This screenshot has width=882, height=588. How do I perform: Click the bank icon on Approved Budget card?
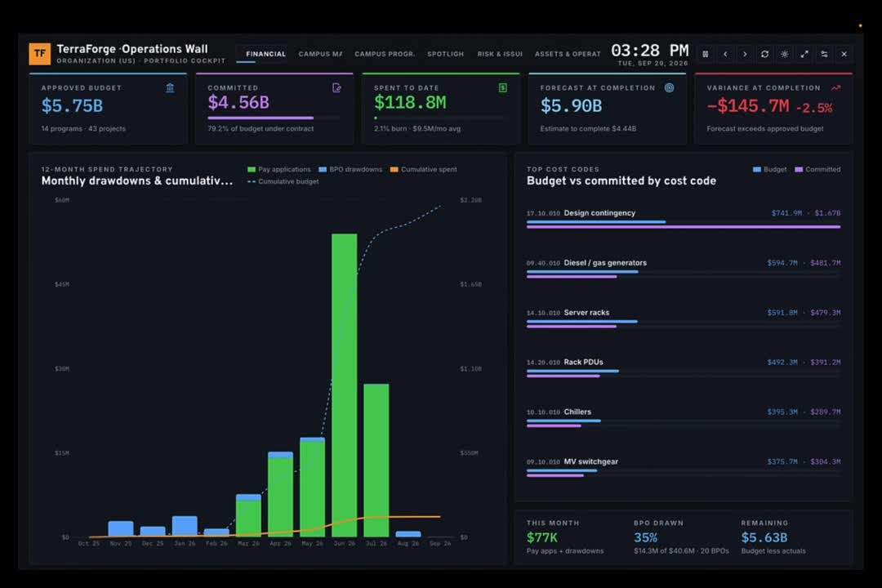(x=170, y=87)
